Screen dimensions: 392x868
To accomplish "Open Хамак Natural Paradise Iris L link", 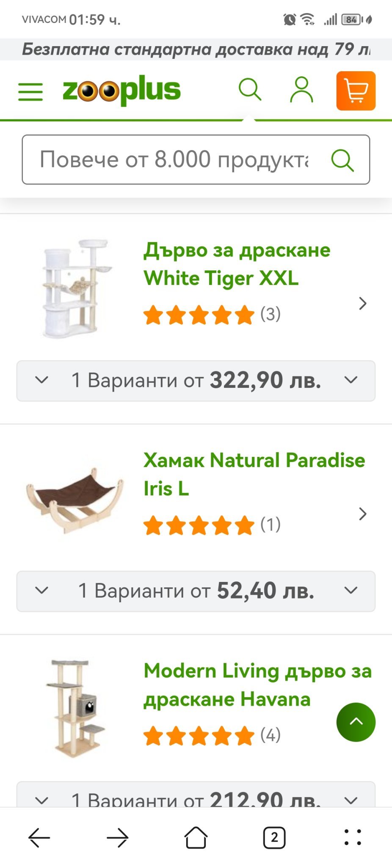I will pos(254,474).
